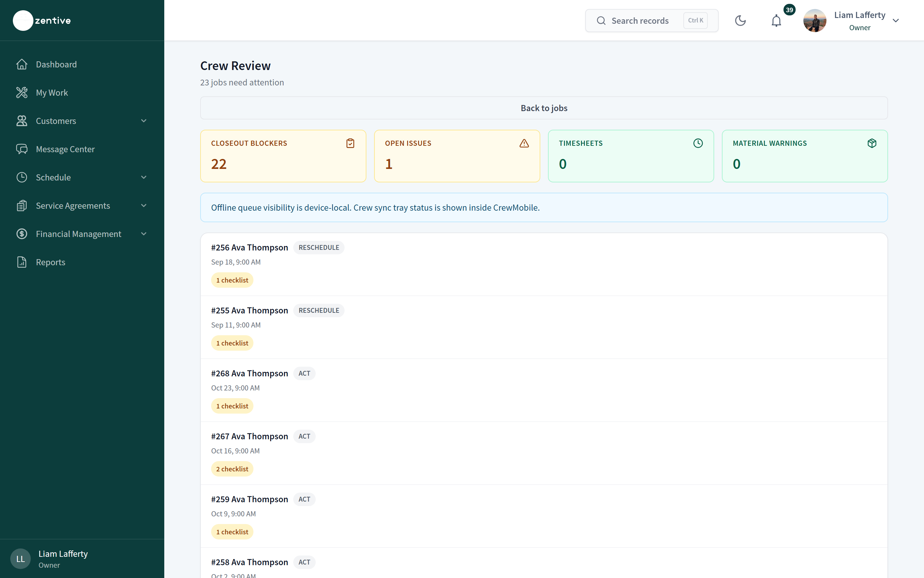Open Customers menu item

pos(82,121)
